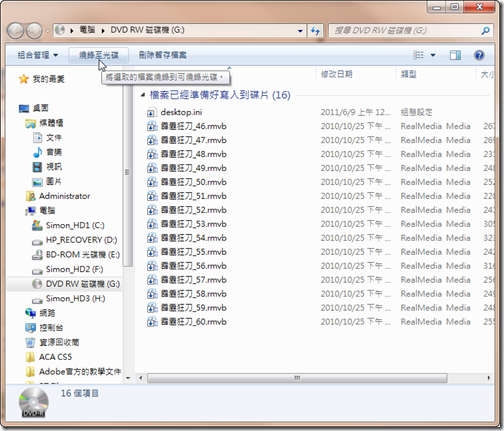The height and width of the screenshot is (431, 504).
Task: Sort by 修改日期 column header
Action: click(x=336, y=74)
